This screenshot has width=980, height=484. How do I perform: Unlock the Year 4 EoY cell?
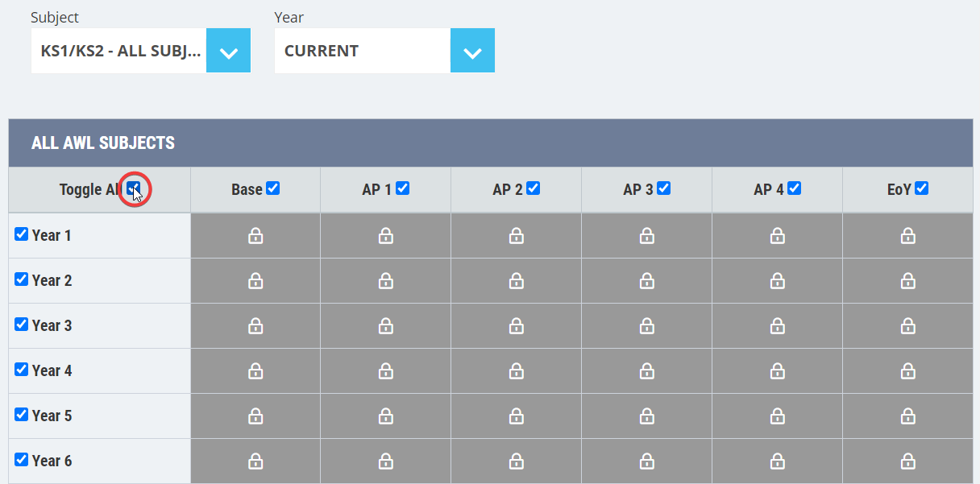point(908,370)
